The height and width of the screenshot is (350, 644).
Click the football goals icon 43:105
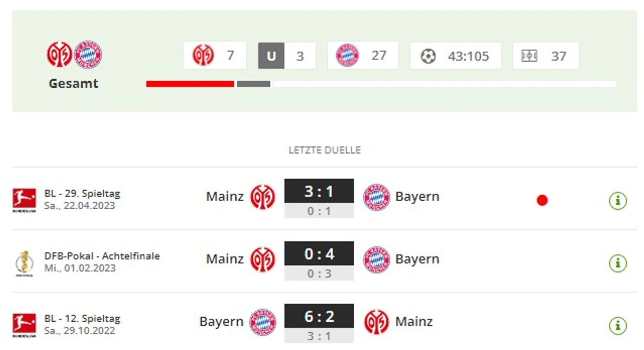428,56
